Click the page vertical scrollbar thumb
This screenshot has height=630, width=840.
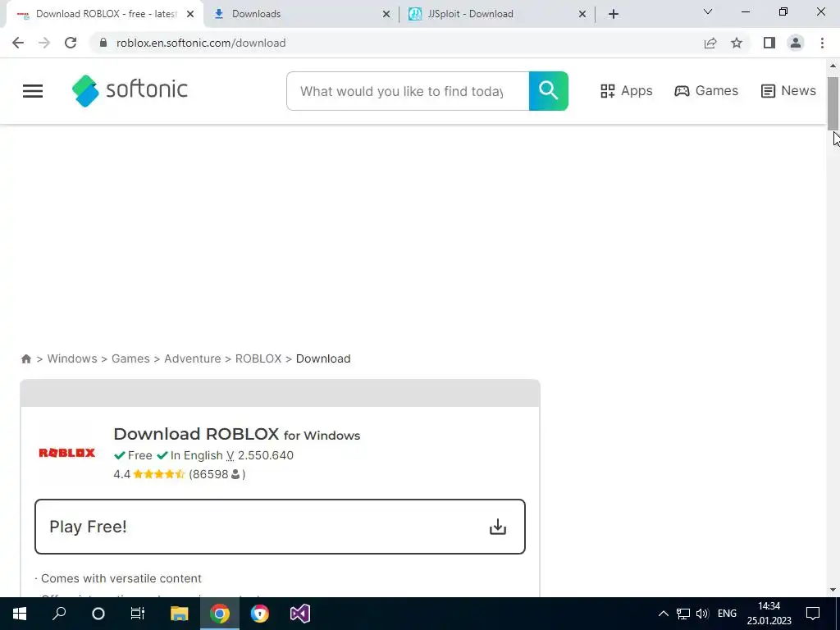(x=833, y=103)
